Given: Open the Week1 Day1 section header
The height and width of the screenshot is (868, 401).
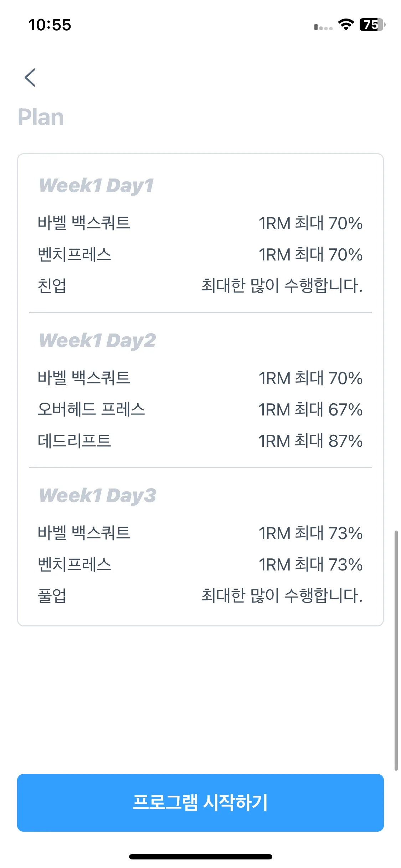Looking at the screenshot, I should click(97, 186).
